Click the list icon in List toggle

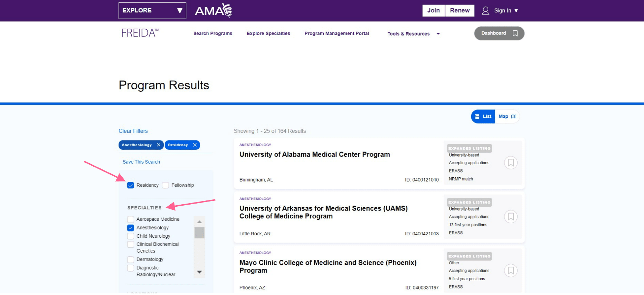(x=477, y=117)
